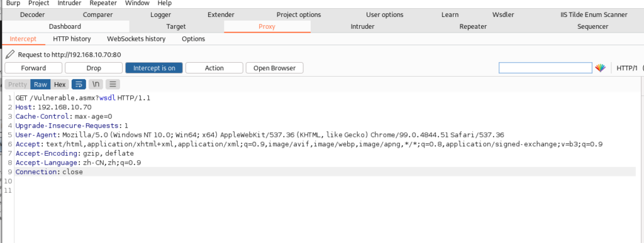Click the pencil edit icon beside Request target
This screenshot has height=243, width=644.
click(10, 55)
